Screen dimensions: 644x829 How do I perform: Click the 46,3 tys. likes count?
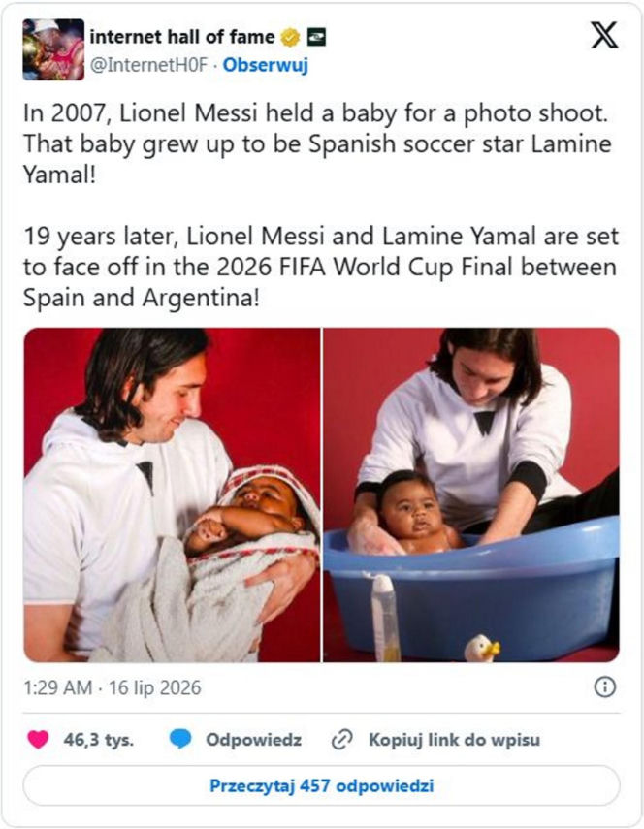98,739
